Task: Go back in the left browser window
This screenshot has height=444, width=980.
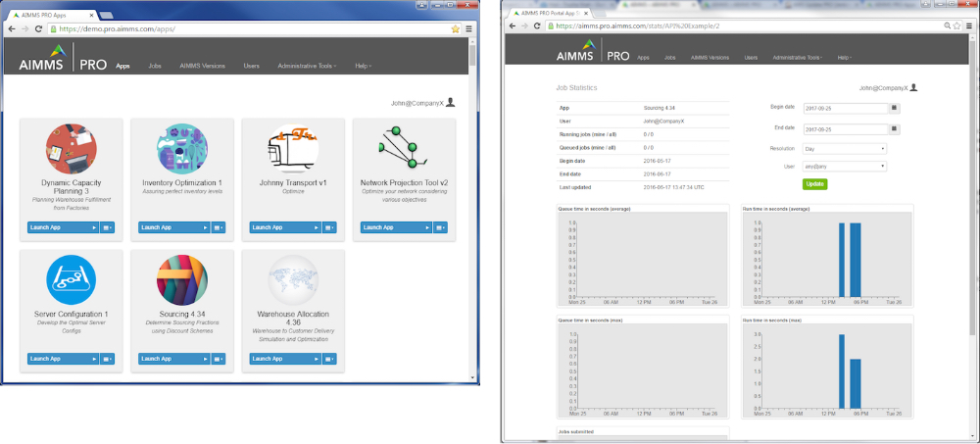Action: [x=11, y=28]
